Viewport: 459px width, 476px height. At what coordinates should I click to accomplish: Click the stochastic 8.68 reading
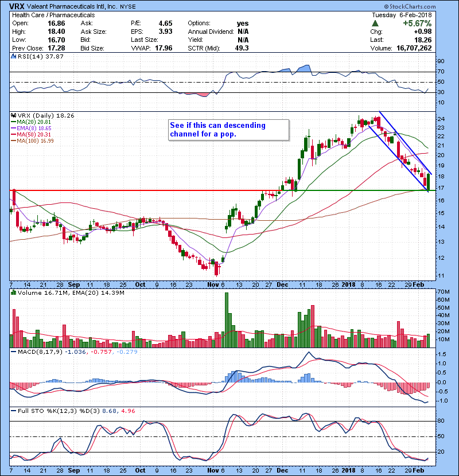[110, 411]
